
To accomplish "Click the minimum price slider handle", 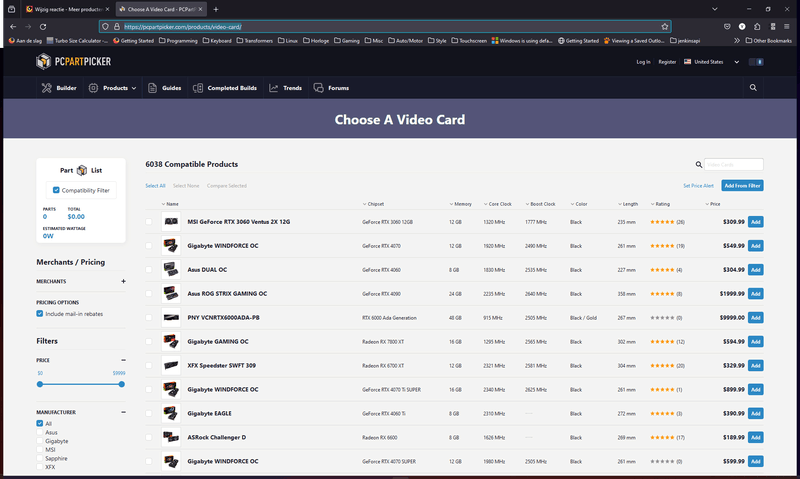I will click(40, 384).
